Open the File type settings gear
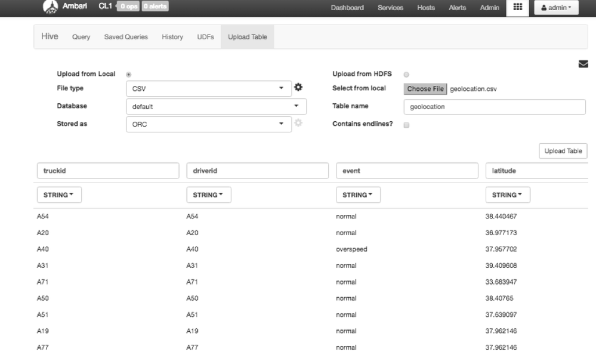The image size is (596, 364). [x=298, y=87]
